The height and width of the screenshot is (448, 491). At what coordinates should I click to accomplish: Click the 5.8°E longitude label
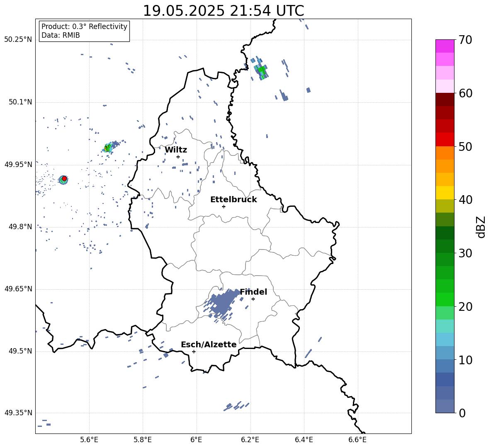[143, 440]
